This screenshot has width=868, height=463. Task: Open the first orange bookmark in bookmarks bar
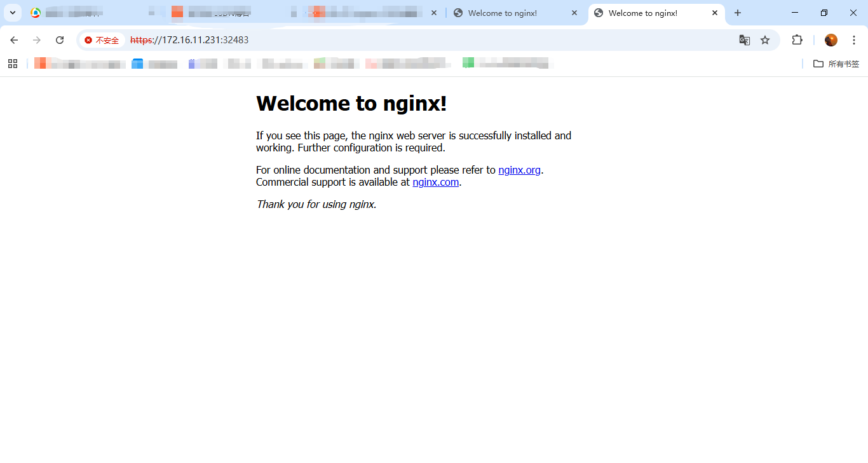(79, 64)
